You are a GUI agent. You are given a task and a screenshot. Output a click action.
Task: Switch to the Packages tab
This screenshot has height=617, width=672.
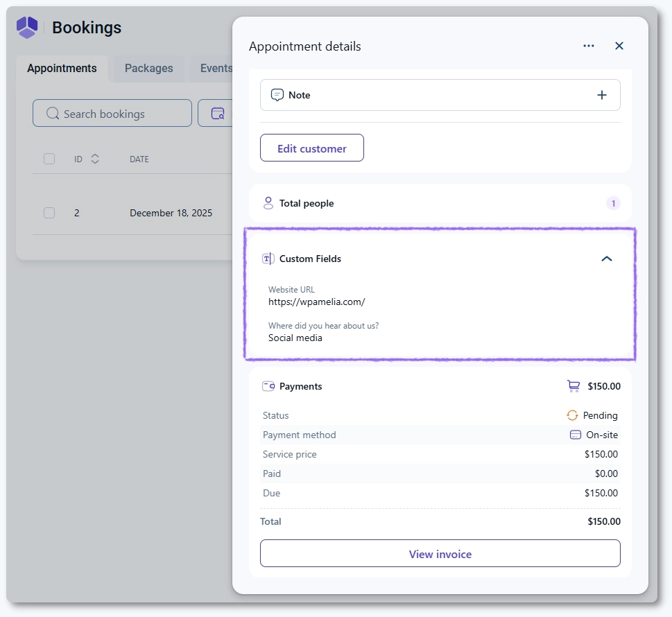tap(148, 69)
